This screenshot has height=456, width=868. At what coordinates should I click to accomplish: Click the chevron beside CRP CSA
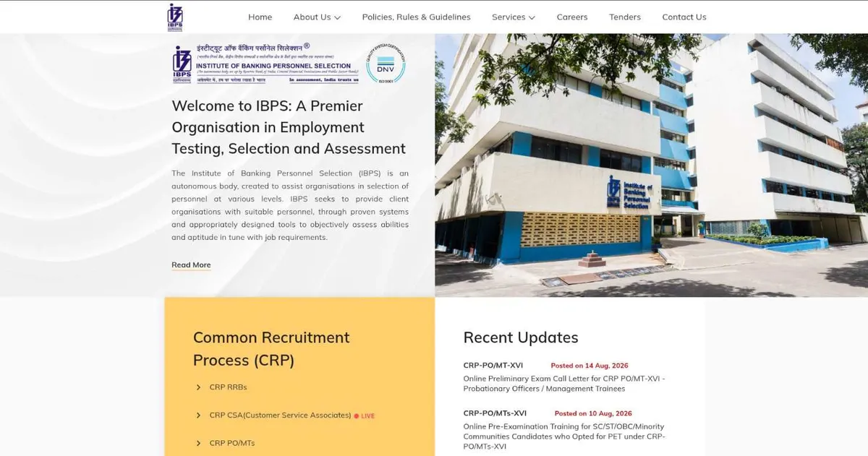tap(198, 416)
